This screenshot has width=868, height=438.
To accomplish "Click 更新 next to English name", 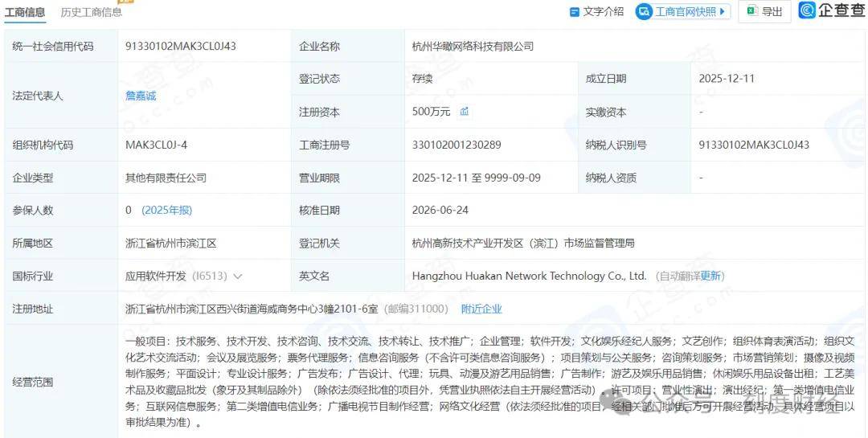I will (x=710, y=276).
